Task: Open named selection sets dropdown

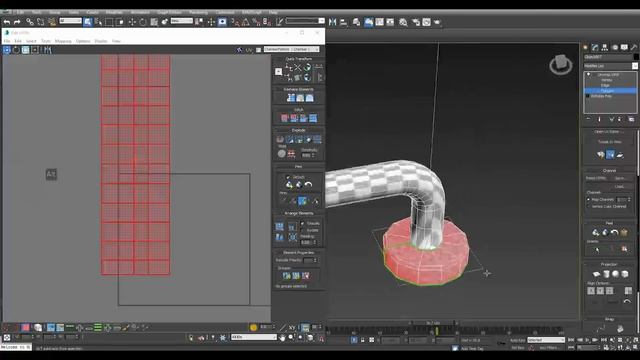Action: pos(305,21)
